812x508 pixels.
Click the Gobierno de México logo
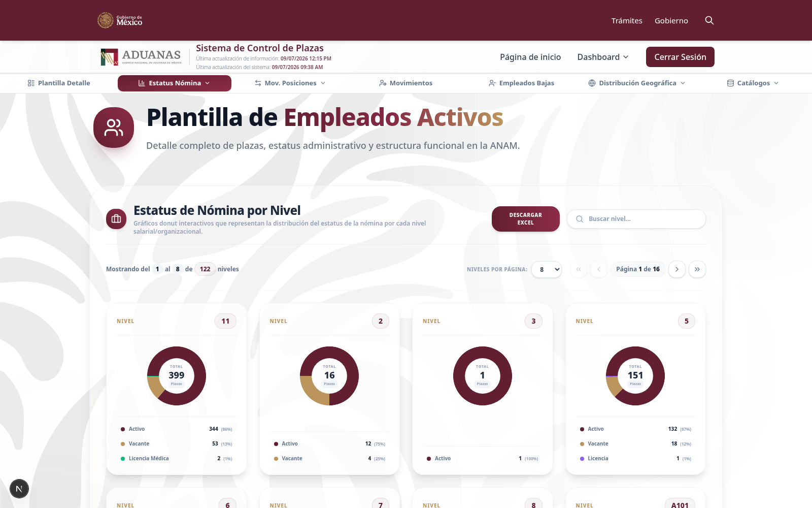pos(120,20)
